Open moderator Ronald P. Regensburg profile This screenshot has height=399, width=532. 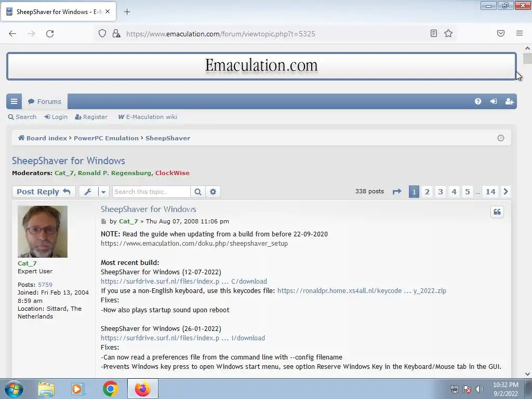coord(114,173)
